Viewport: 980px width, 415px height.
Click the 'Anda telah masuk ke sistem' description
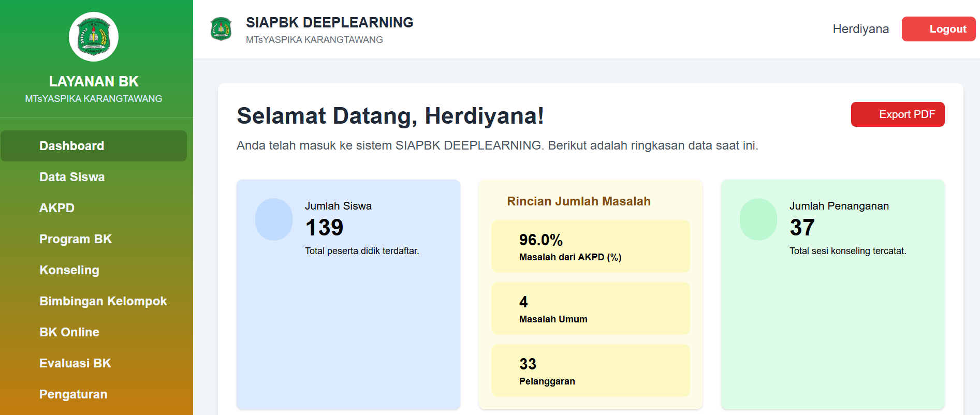[x=498, y=145]
